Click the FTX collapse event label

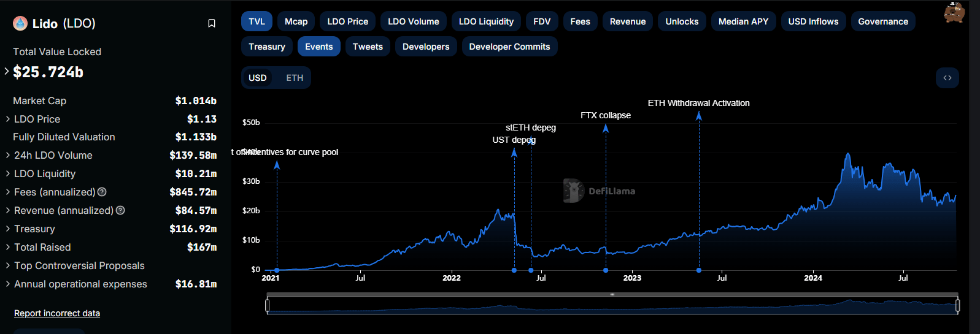coord(606,115)
